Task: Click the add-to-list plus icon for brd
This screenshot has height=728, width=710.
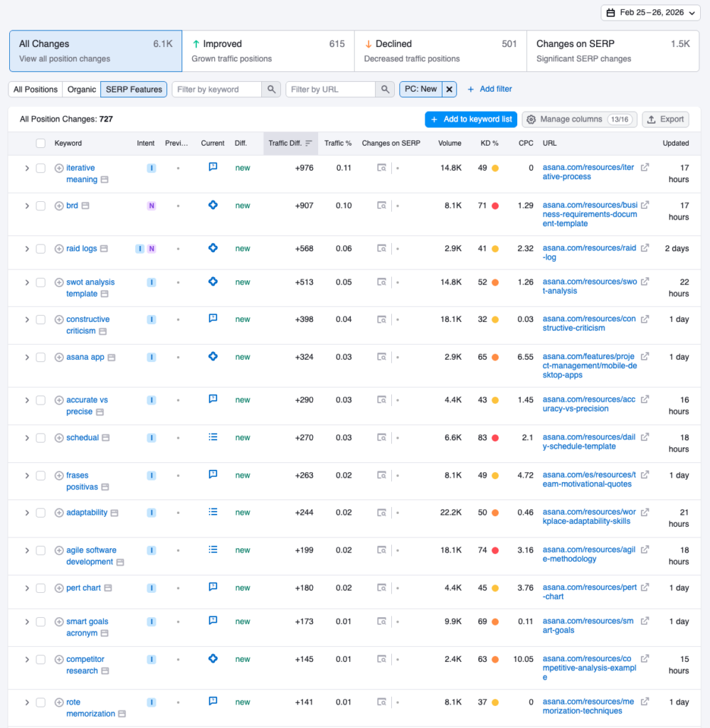Action: (x=59, y=206)
